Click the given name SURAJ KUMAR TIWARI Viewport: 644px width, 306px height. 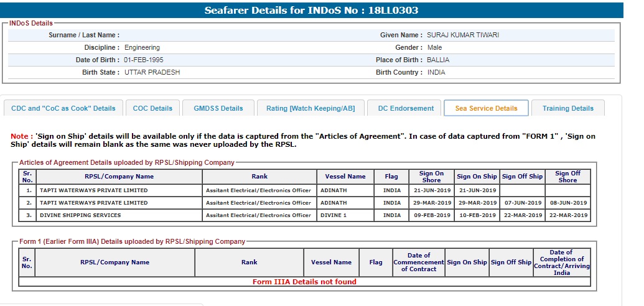[x=463, y=35]
